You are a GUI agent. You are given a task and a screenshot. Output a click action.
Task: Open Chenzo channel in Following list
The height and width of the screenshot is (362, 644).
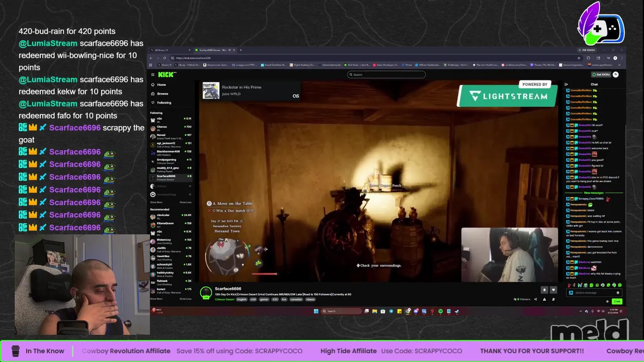tap(171, 127)
